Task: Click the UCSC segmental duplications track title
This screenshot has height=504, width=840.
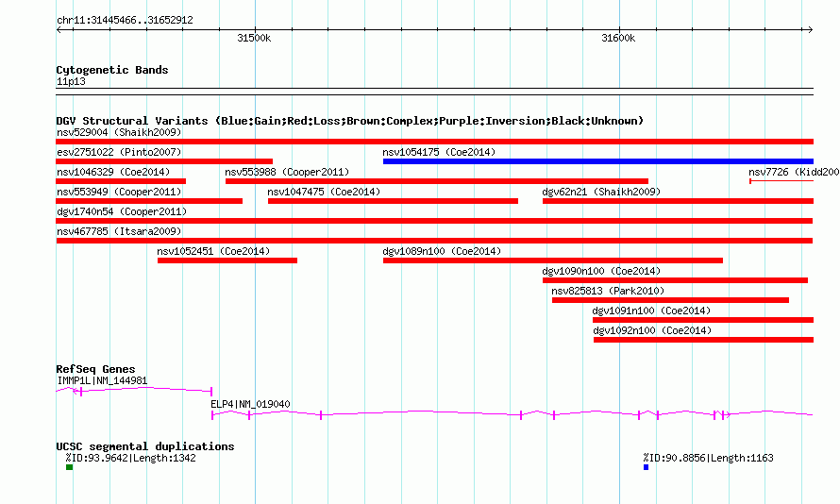Action: (x=145, y=446)
